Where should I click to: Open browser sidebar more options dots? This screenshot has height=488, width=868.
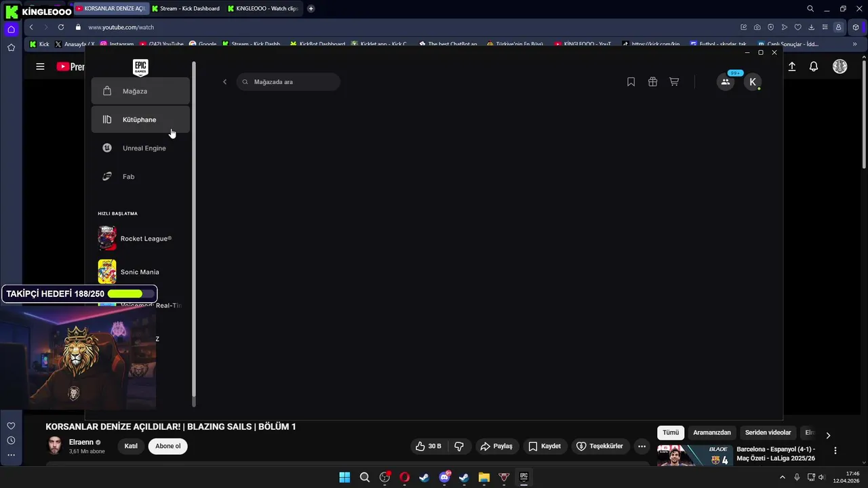(11, 455)
